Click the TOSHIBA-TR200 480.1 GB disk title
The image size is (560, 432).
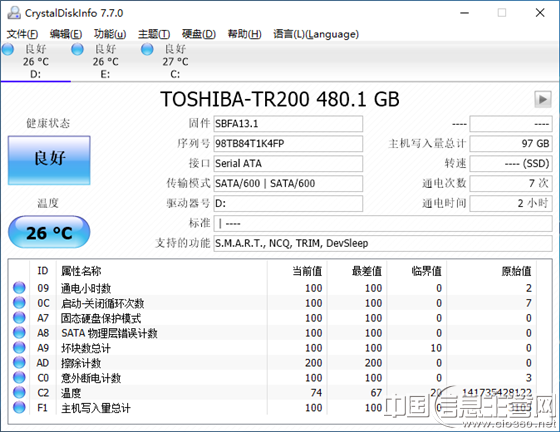[280, 99]
